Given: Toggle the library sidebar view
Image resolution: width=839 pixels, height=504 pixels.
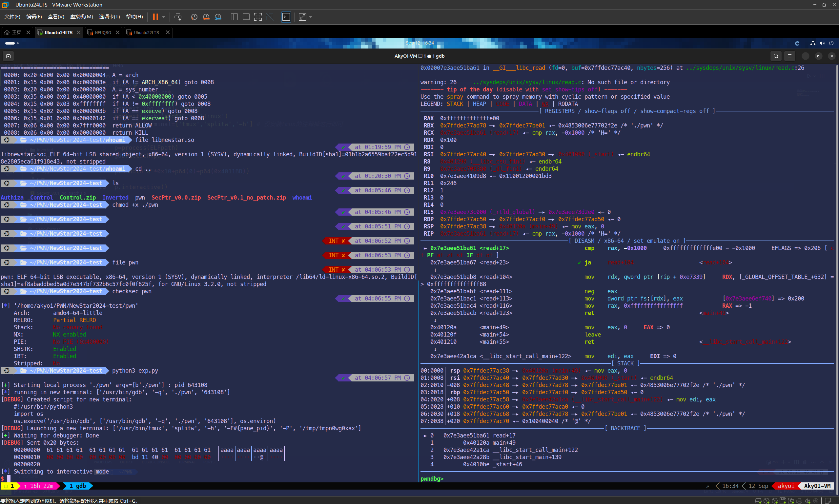Looking at the screenshot, I should (234, 17).
